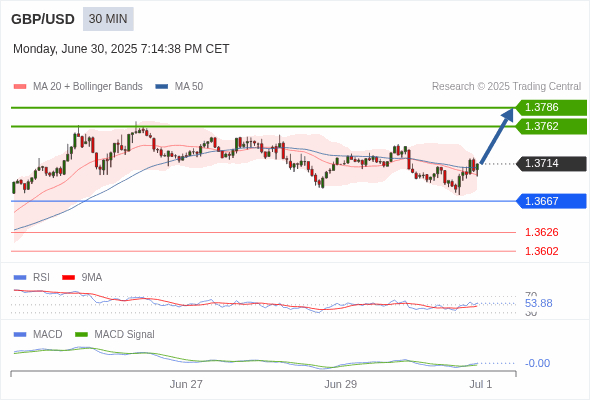Image resolution: width=590 pixels, height=400 pixels.
Task: Click the MA 20 + Bollinger Bands legend swatch
Action: coord(20,87)
